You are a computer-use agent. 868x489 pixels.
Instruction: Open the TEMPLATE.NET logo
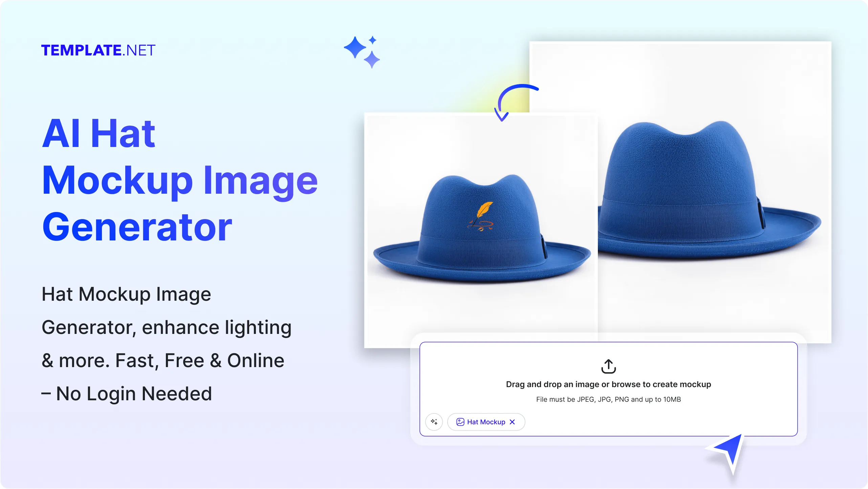(x=99, y=50)
